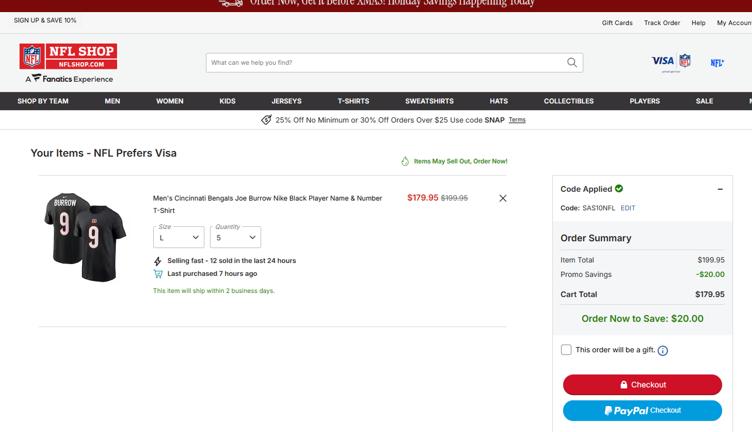752x432 pixels.
Task: Open the Visa NFL card icon
Action: [x=671, y=62]
